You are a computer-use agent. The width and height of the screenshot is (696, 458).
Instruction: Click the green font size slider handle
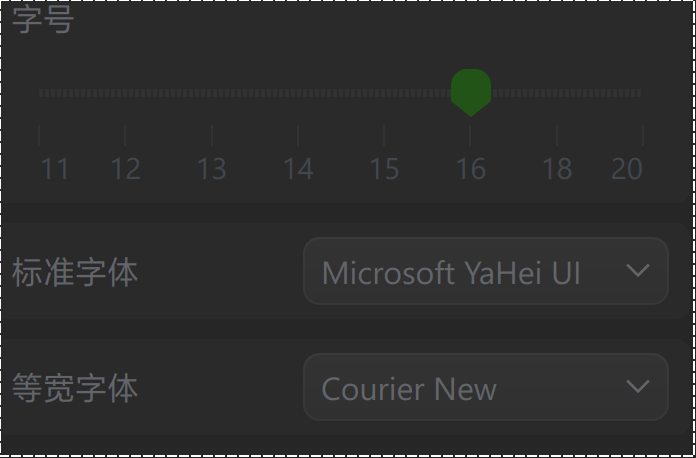[471, 91]
